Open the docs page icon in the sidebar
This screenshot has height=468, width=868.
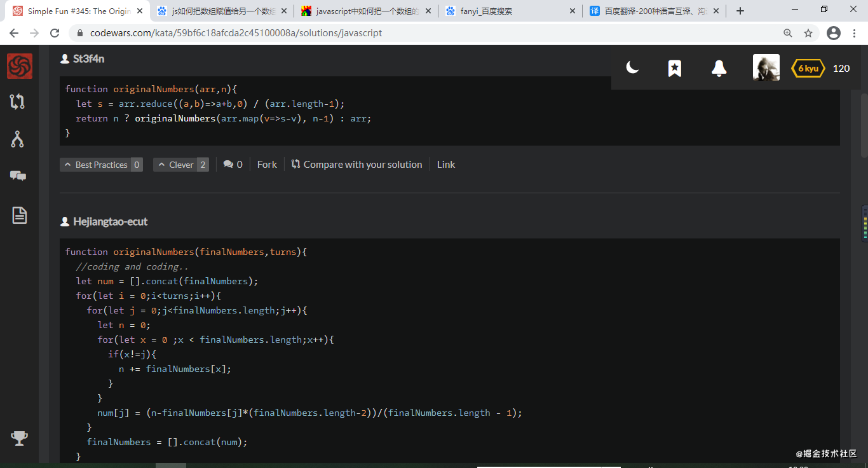[x=20, y=215]
